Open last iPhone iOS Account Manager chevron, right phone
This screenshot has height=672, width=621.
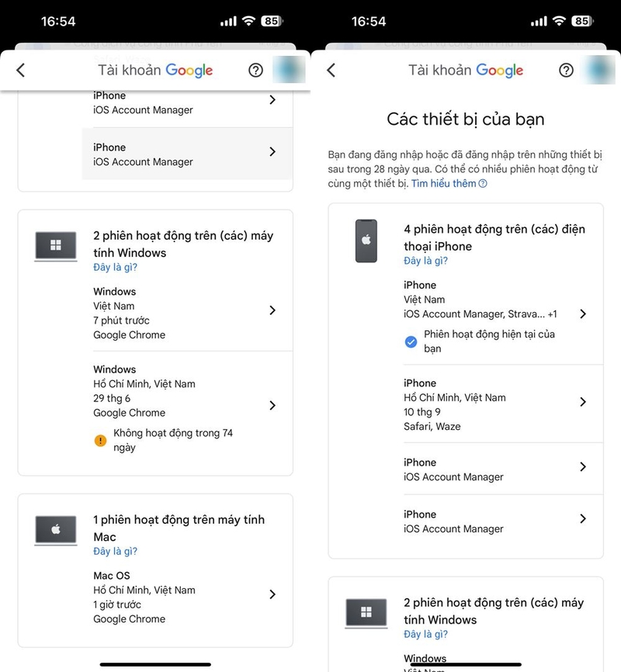pyautogui.click(x=583, y=518)
